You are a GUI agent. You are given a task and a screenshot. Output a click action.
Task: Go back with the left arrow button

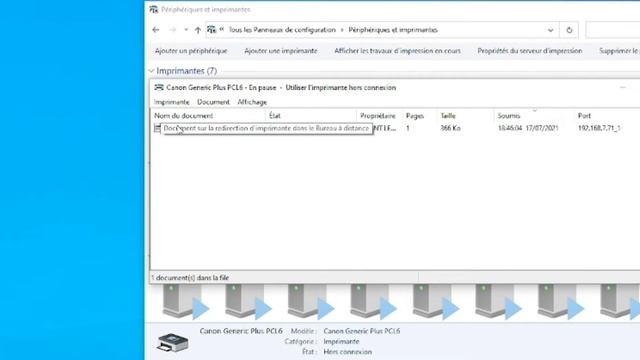tap(156, 30)
